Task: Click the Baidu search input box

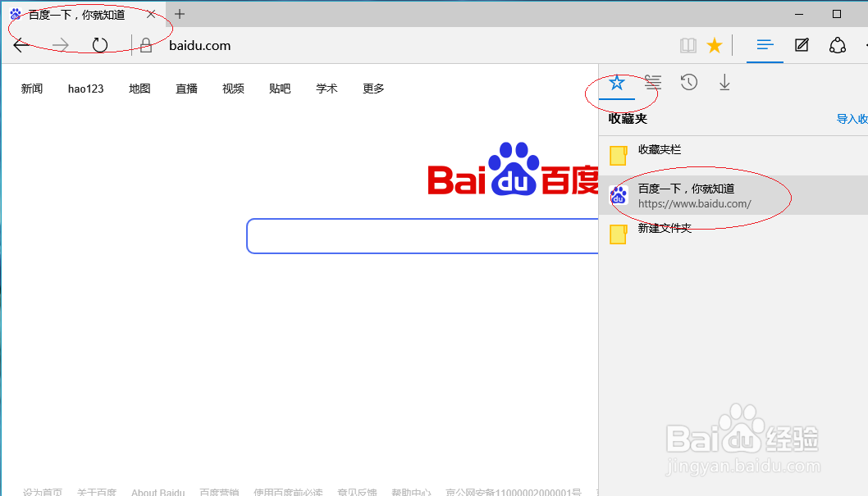Action: click(x=423, y=236)
